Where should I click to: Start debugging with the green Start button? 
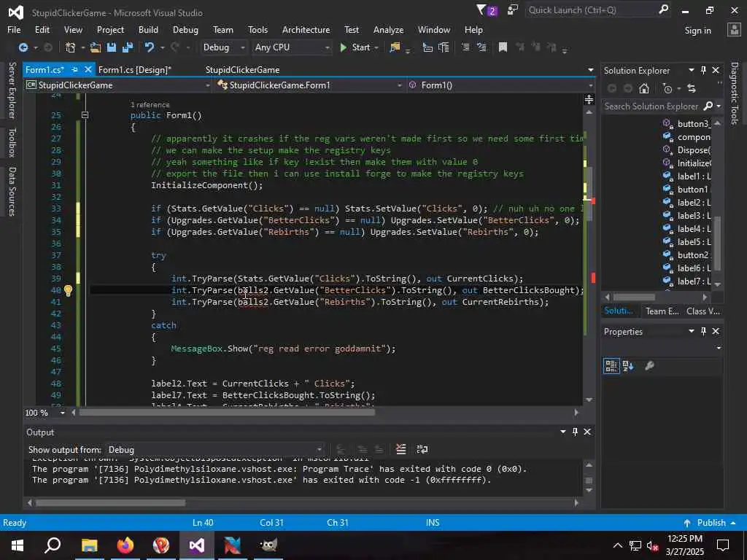coord(355,47)
